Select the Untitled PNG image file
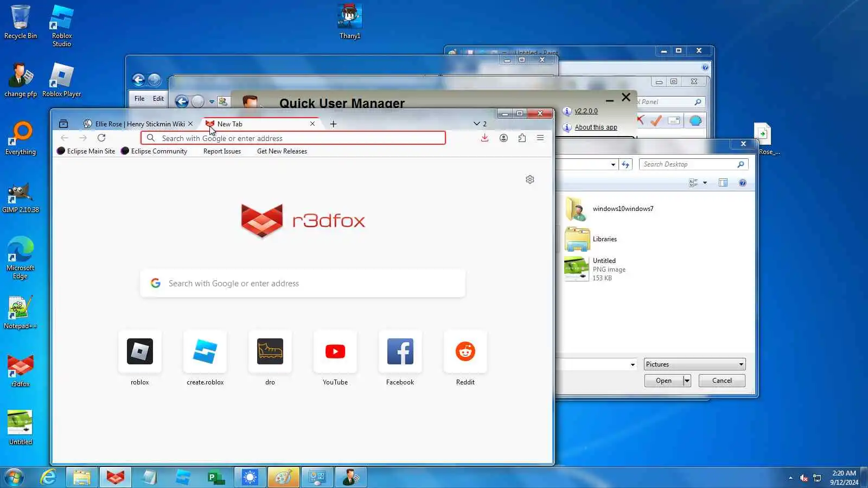This screenshot has height=488, width=868. pyautogui.click(x=596, y=269)
